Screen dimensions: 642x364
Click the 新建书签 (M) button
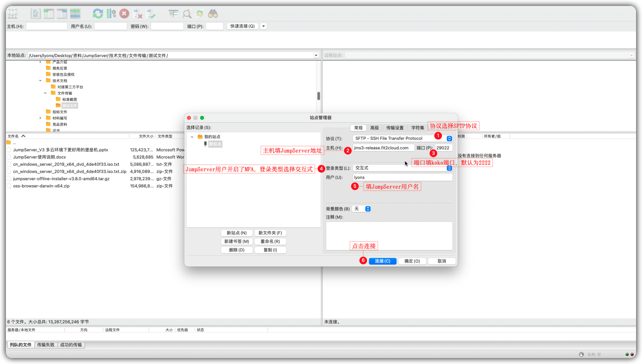237,242
